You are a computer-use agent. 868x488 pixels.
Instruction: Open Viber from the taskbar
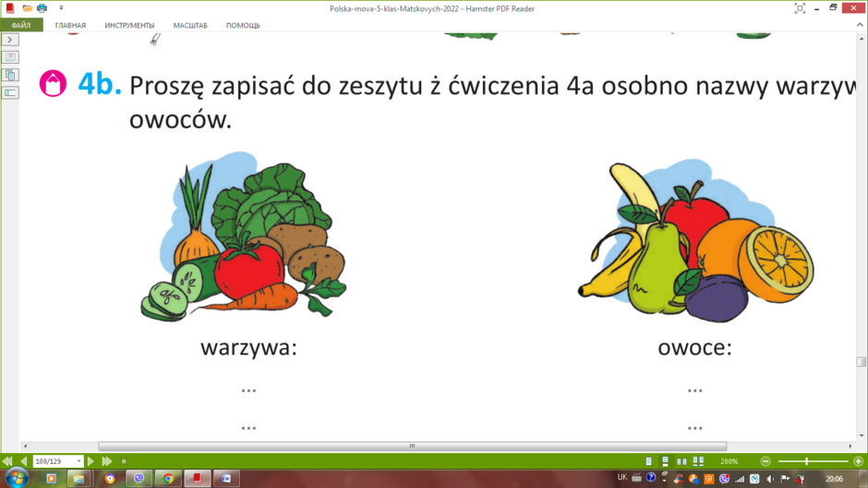click(139, 479)
